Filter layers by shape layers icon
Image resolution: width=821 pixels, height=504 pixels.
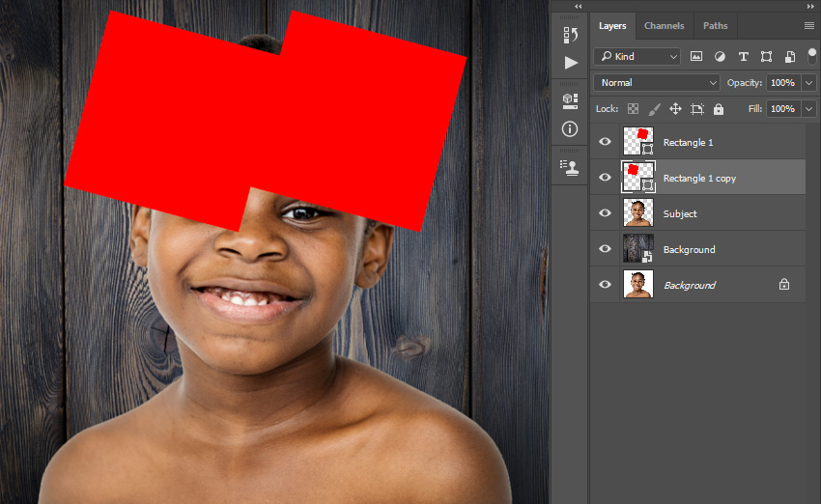pyautogui.click(x=766, y=57)
